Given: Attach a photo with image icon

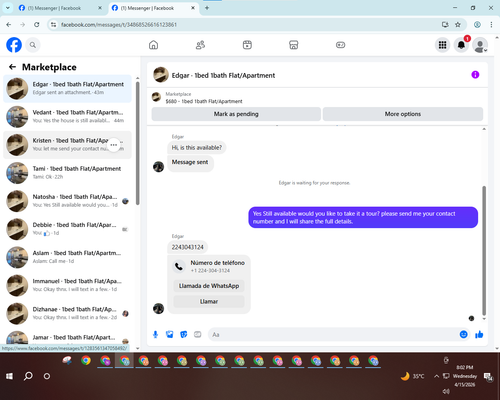Looking at the screenshot, I should tap(170, 334).
